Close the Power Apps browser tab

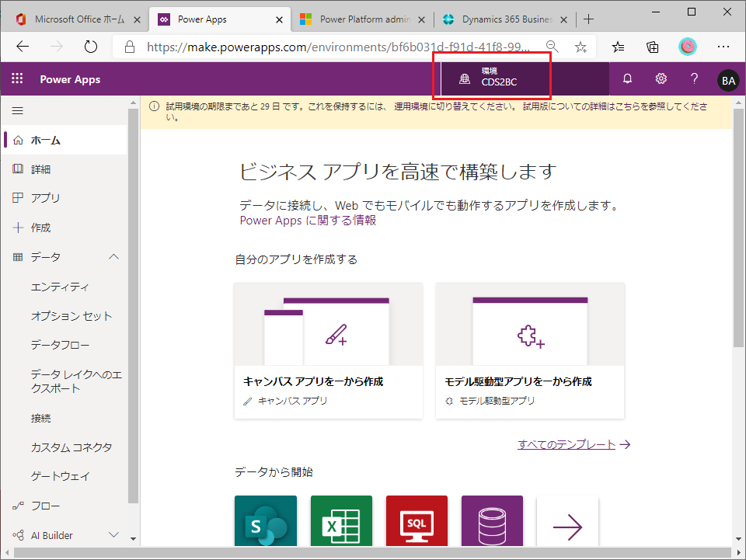279,19
